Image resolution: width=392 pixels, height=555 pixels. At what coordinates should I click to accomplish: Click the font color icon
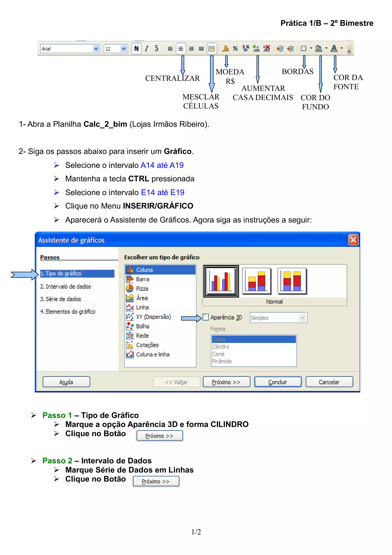click(x=334, y=48)
